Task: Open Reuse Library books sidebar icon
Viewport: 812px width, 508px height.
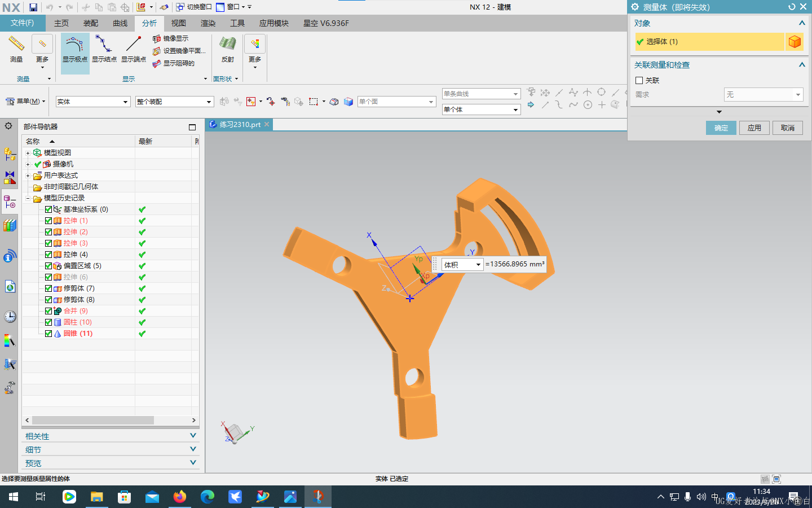Action: pos(10,226)
